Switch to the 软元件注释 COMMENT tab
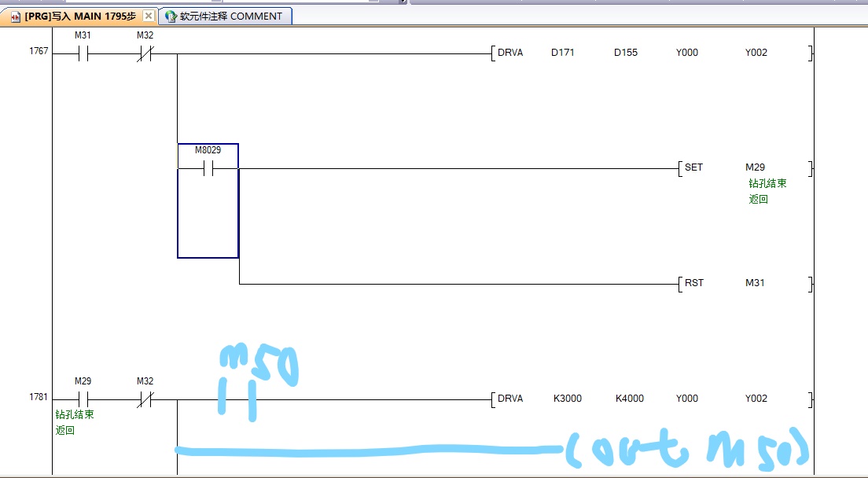 (230, 16)
